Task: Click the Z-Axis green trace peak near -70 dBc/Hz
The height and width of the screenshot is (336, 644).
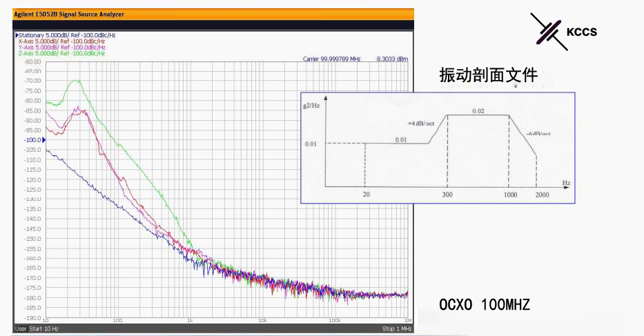Action: pos(75,81)
